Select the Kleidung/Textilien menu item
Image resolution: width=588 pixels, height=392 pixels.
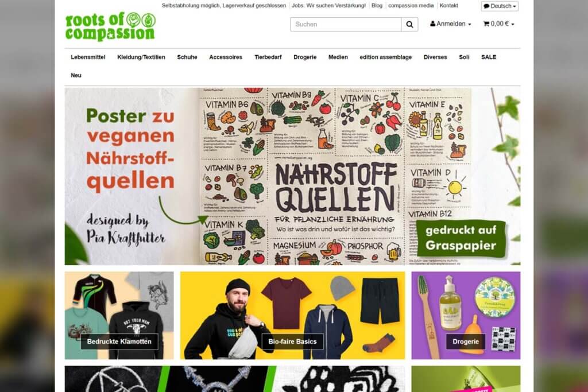point(141,57)
